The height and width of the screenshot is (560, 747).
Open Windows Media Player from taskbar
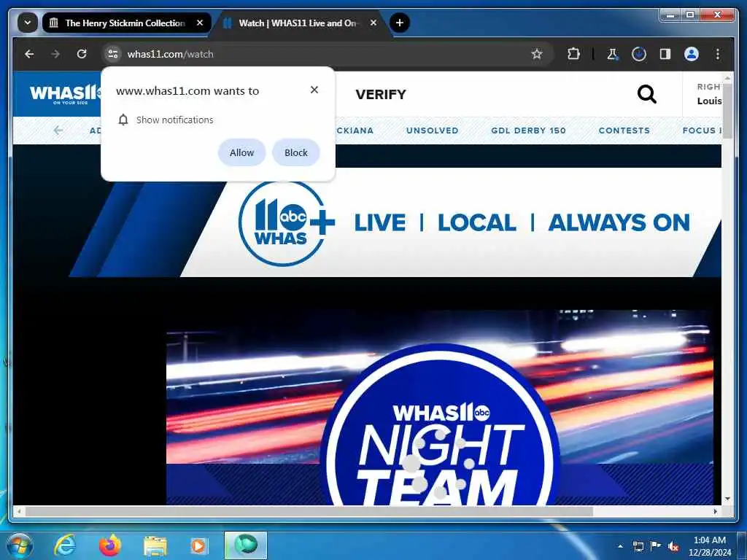[198, 546]
